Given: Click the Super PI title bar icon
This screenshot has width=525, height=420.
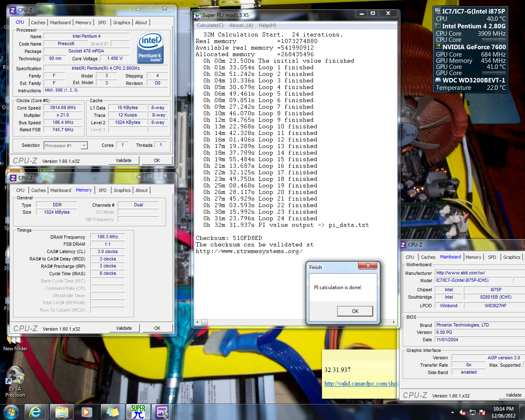Looking at the screenshot, I should coord(197,15).
